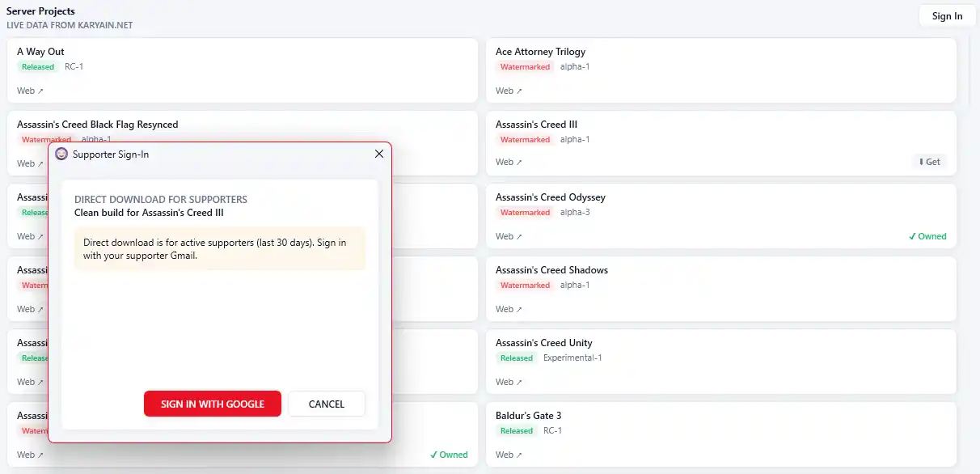The height and width of the screenshot is (474, 980).
Task: Open the Web link under Assassin's Creed Unity
Action: tap(509, 382)
